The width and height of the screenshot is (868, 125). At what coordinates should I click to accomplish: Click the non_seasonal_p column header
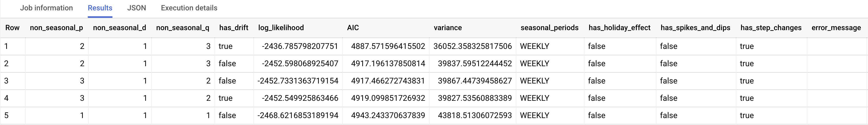pos(56,28)
